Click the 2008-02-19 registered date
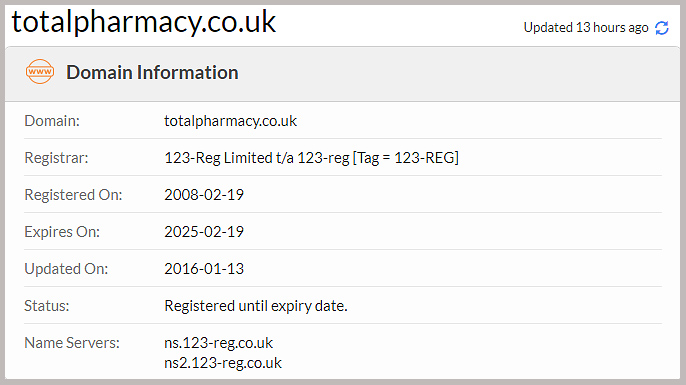686x385 pixels. click(204, 195)
